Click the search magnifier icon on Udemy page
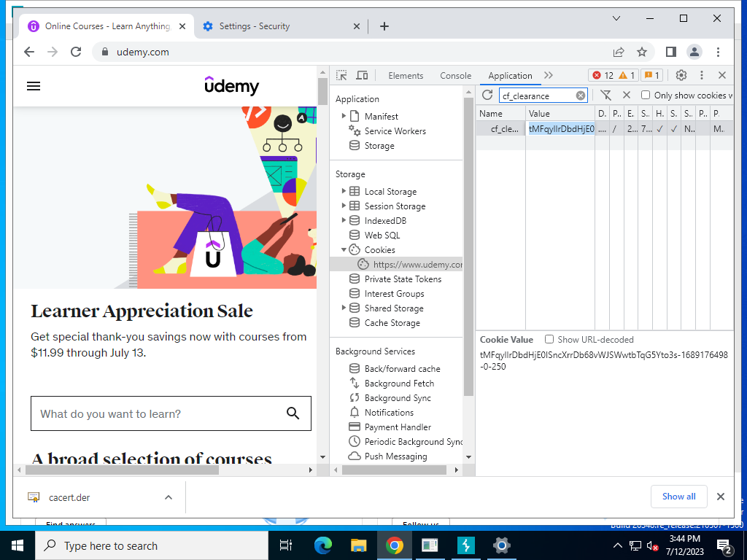The width and height of the screenshot is (747, 560). coord(293,413)
